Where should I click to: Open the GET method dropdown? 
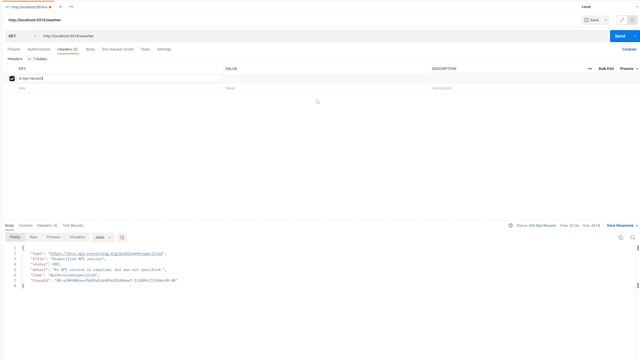[x=22, y=36]
